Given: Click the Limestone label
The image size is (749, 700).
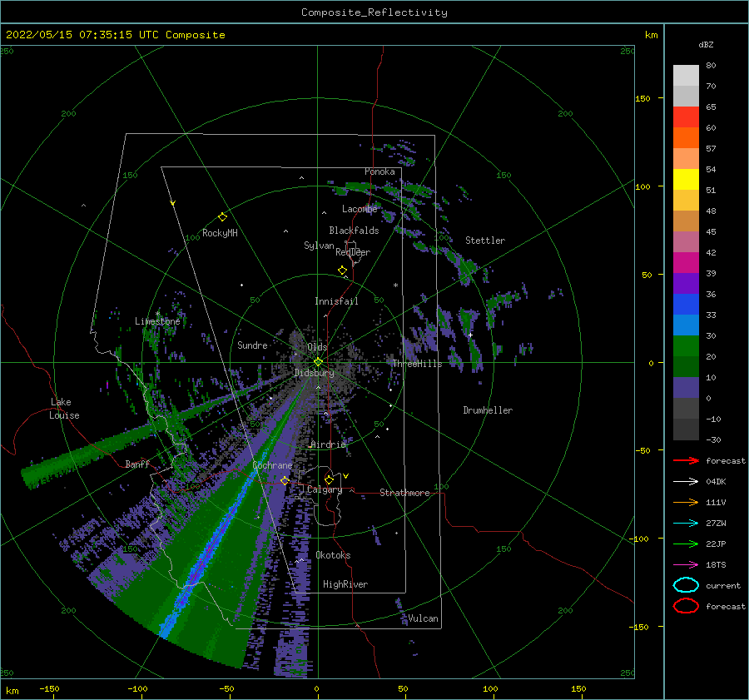Looking at the screenshot, I should pyautogui.click(x=157, y=321).
